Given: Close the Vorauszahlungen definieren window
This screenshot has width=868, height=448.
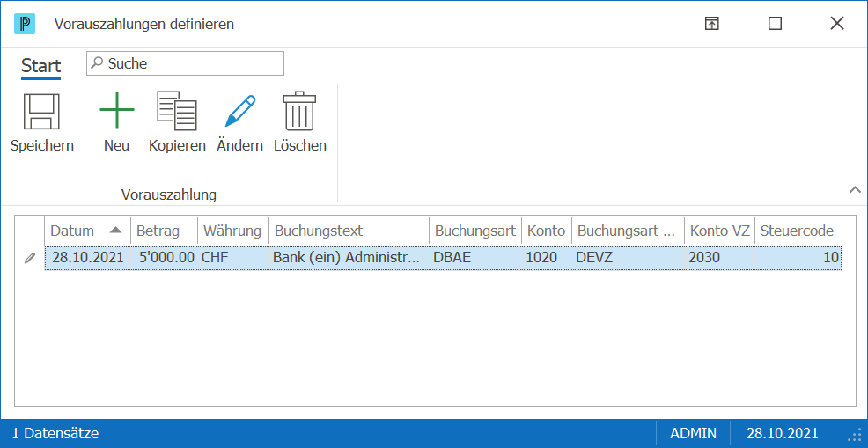Looking at the screenshot, I should (837, 23).
